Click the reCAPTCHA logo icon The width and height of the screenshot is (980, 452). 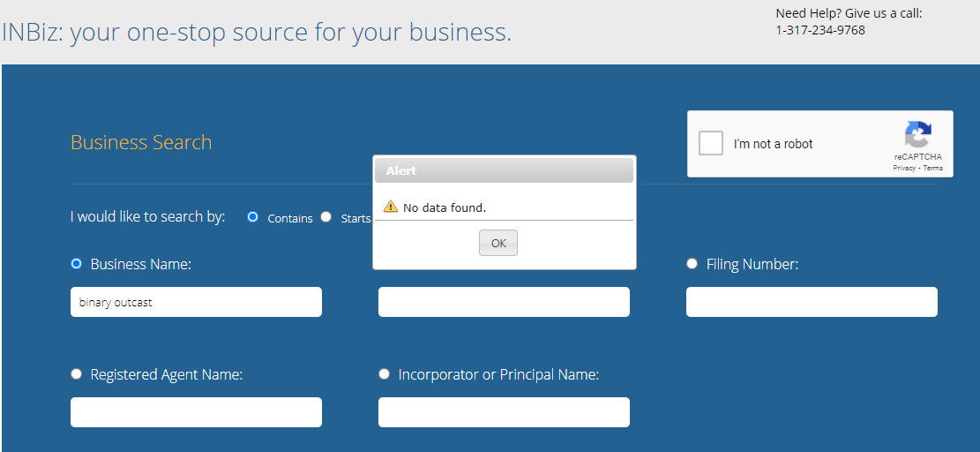pyautogui.click(x=917, y=134)
